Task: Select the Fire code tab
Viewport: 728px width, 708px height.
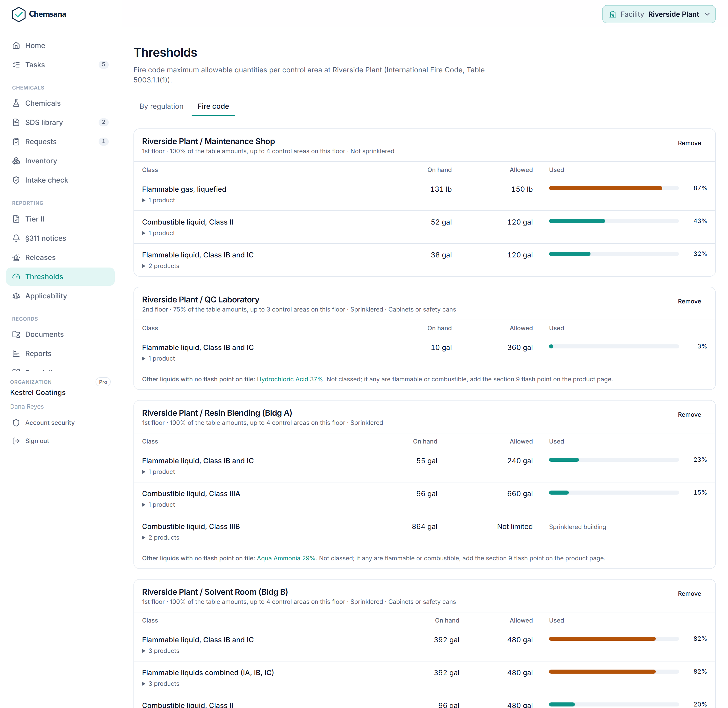Action: point(213,106)
